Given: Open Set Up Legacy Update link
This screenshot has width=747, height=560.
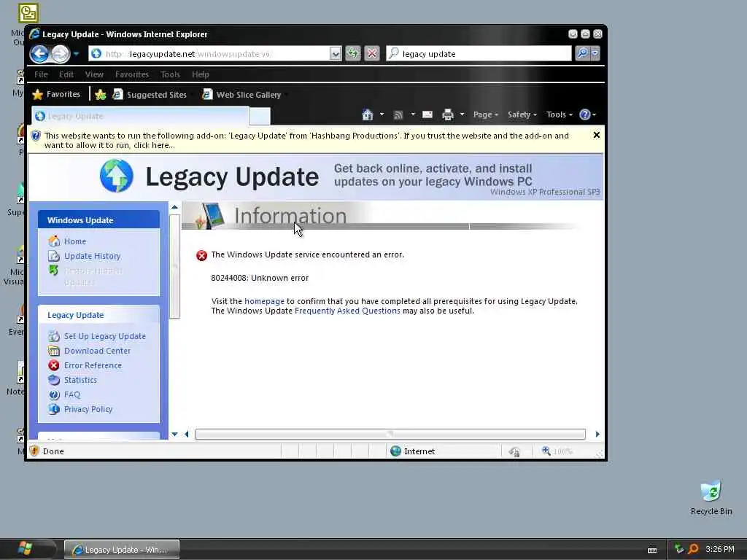Looking at the screenshot, I should [x=105, y=336].
